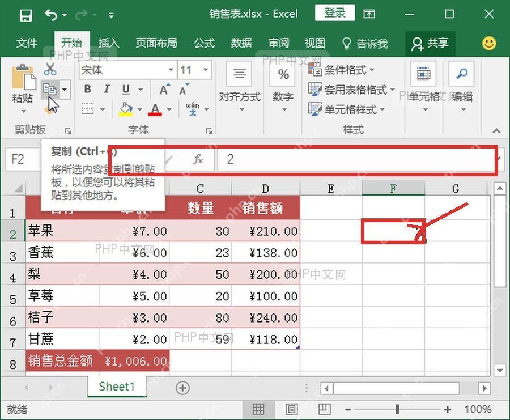Decrease font size with small A icon

point(184,89)
